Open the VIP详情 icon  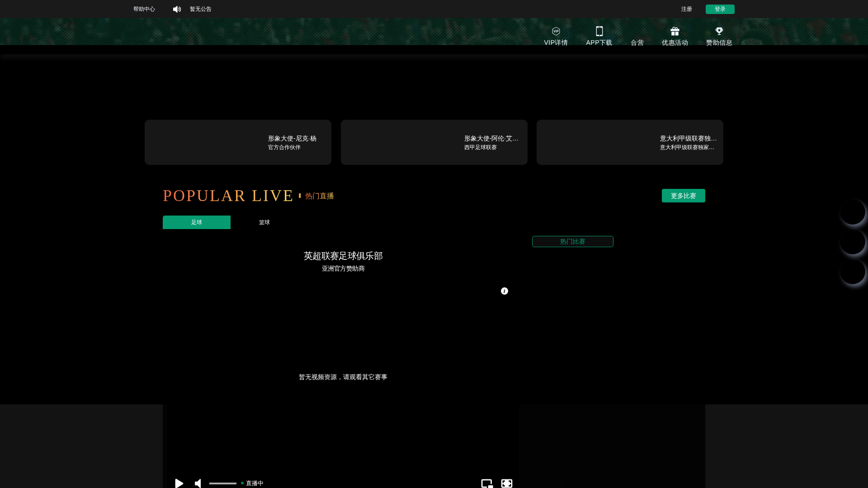556,31
